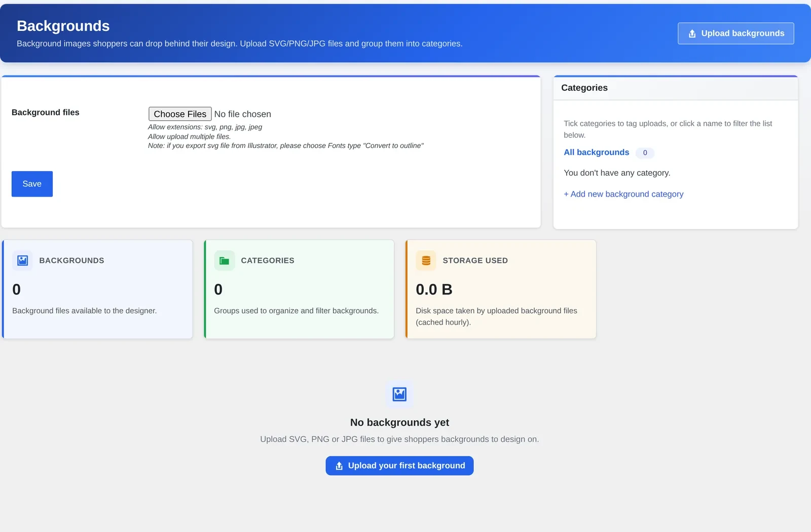
Task: Click the 'No file chosen' text
Action: coord(242,114)
